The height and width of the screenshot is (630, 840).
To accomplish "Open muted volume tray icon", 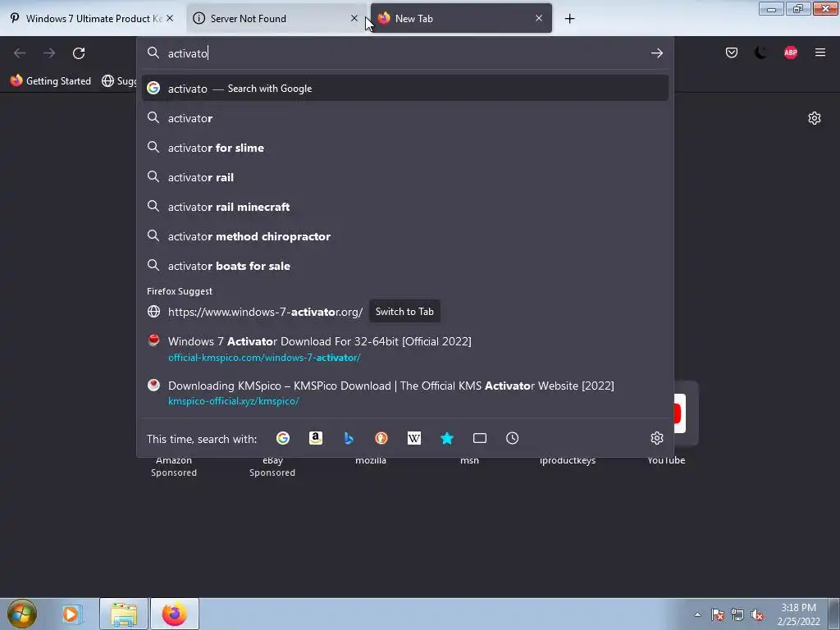I will (757, 614).
